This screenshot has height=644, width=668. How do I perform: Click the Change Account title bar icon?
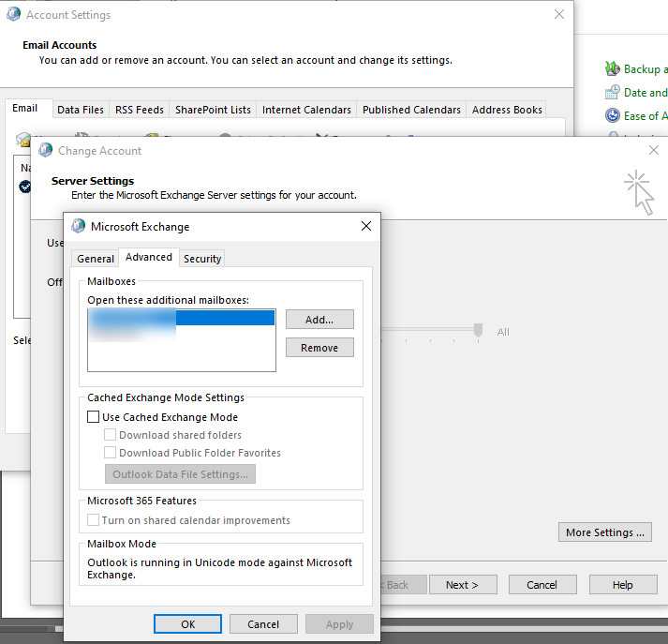46,150
